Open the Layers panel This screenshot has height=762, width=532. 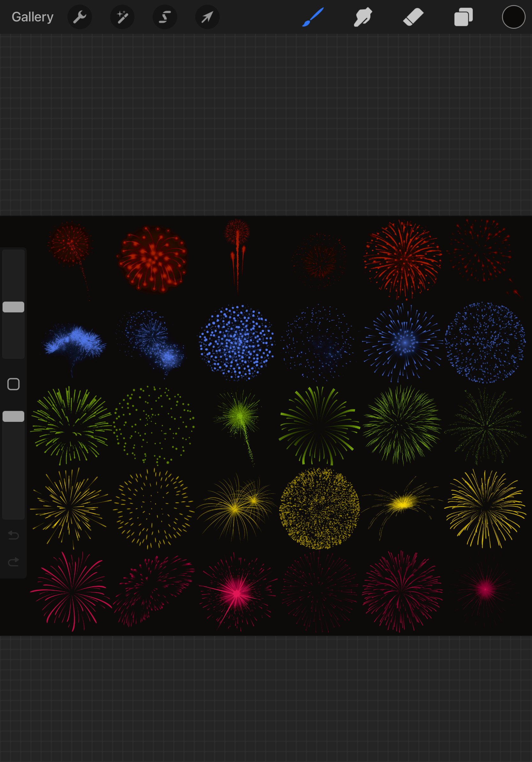point(463,17)
